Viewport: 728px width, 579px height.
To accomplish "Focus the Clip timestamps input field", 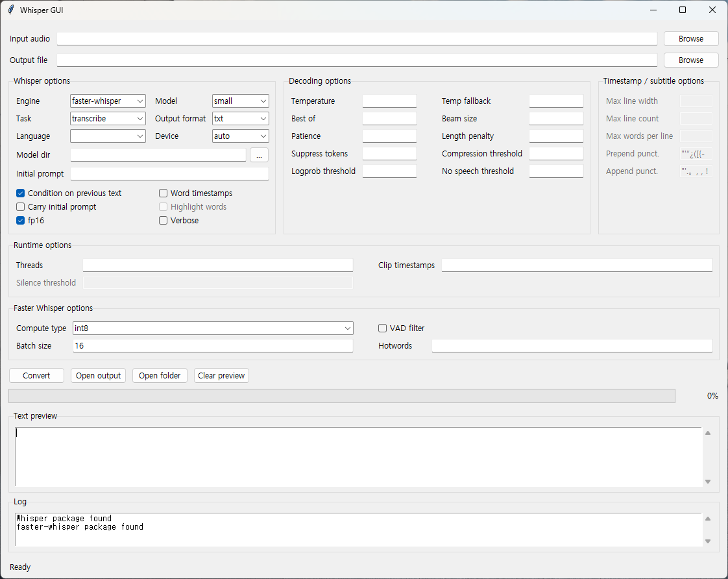I will pos(577,265).
